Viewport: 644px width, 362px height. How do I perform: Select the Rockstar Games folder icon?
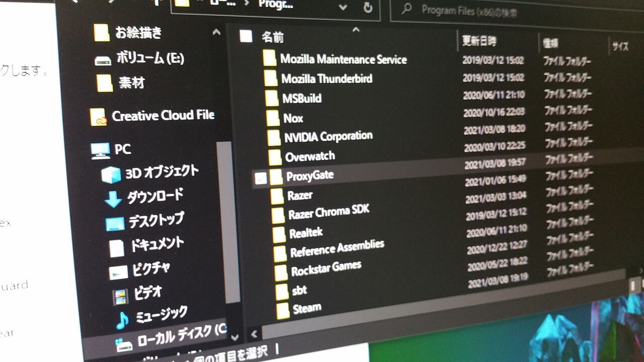(281, 273)
